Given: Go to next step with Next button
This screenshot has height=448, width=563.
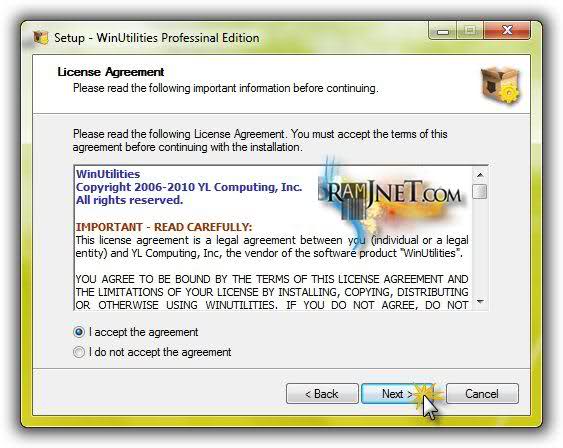Looking at the screenshot, I should pyautogui.click(x=397, y=394).
